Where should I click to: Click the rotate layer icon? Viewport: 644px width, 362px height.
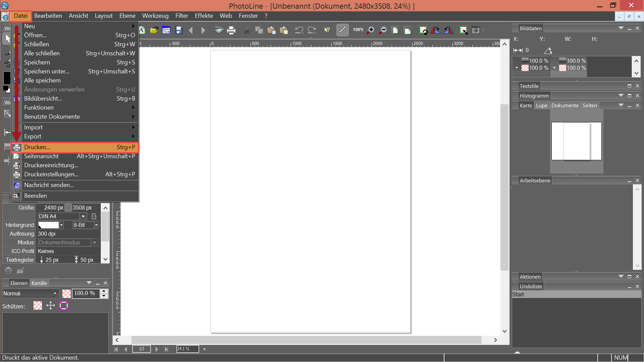click(423, 30)
